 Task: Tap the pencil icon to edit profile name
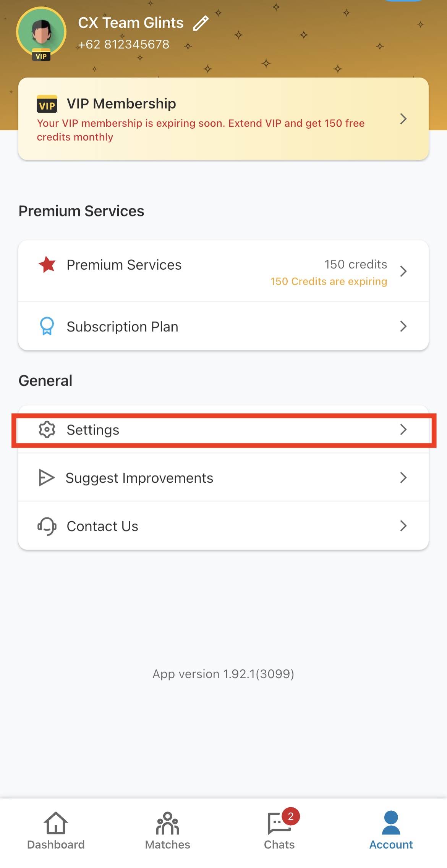tap(200, 23)
